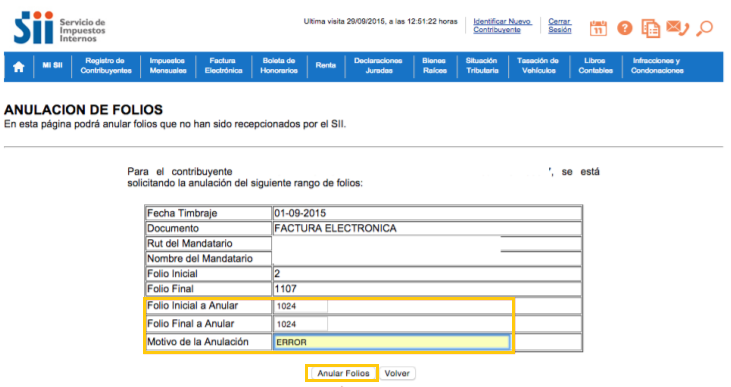Focus the Folio Inicial a Anular field
The height and width of the screenshot is (387, 731).
pyautogui.click(x=300, y=306)
